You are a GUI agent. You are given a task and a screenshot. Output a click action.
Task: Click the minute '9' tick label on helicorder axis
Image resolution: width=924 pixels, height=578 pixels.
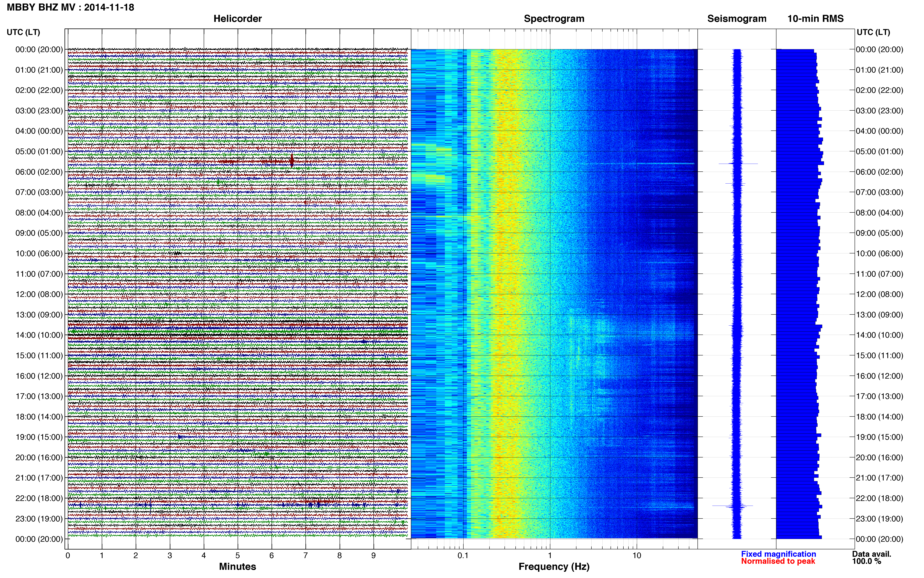(x=373, y=555)
